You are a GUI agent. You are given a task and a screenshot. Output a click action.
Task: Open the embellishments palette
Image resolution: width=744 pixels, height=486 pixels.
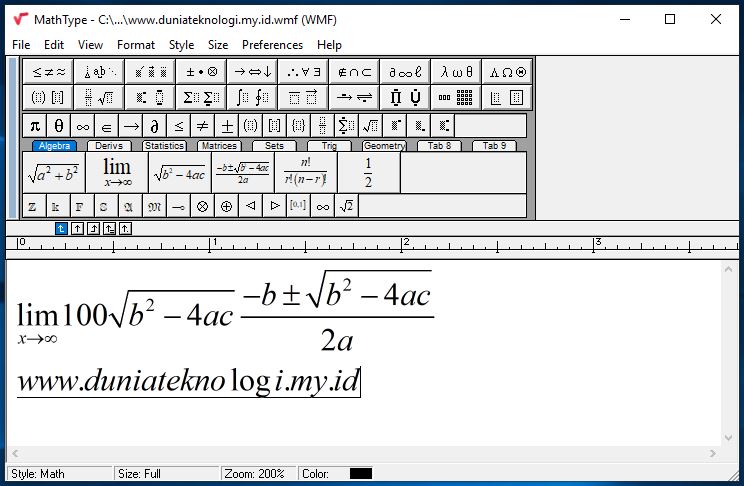pyautogui.click(x=150, y=72)
